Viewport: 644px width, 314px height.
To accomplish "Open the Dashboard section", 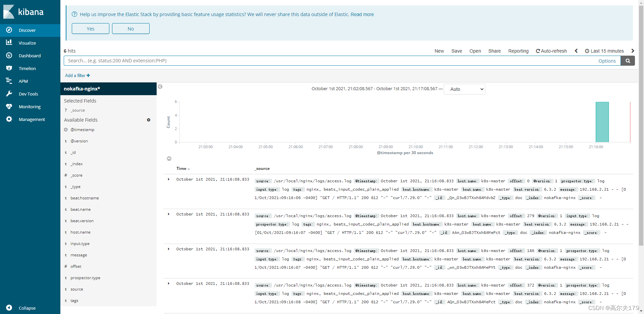I will pyautogui.click(x=30, y=55).
